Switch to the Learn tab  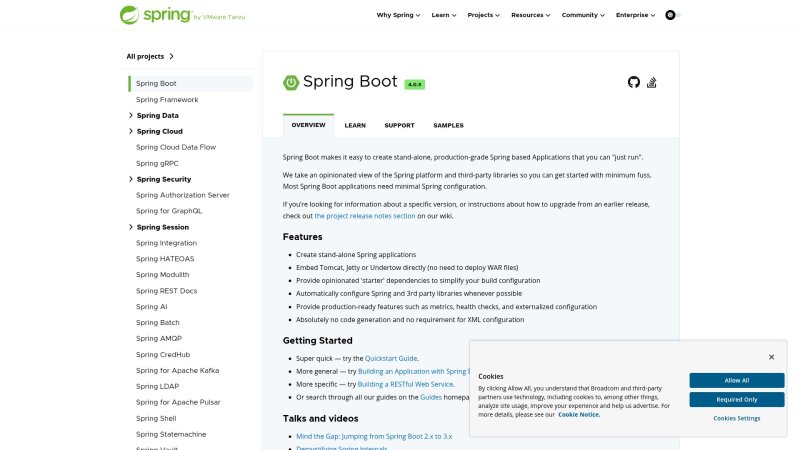point(355,126)
